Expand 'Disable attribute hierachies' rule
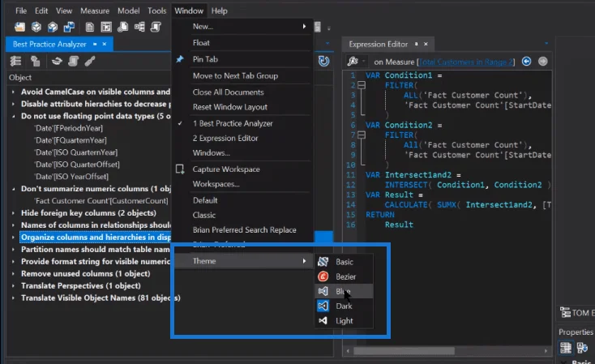595x364 pixels. pos(13,104)
